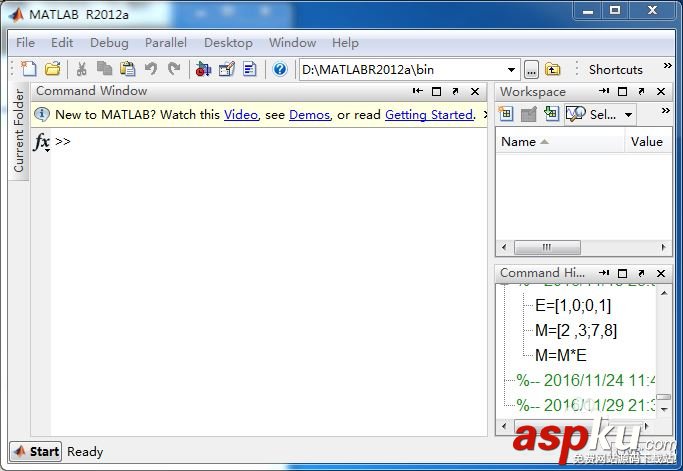Redo last action
Viewport: 683px width, 471px height.
point(174,69)
